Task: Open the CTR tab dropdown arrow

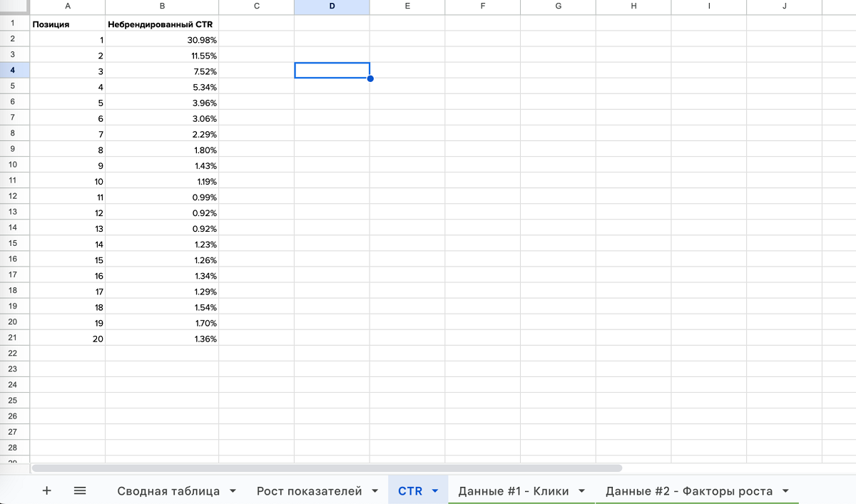Action: [435, 491]
